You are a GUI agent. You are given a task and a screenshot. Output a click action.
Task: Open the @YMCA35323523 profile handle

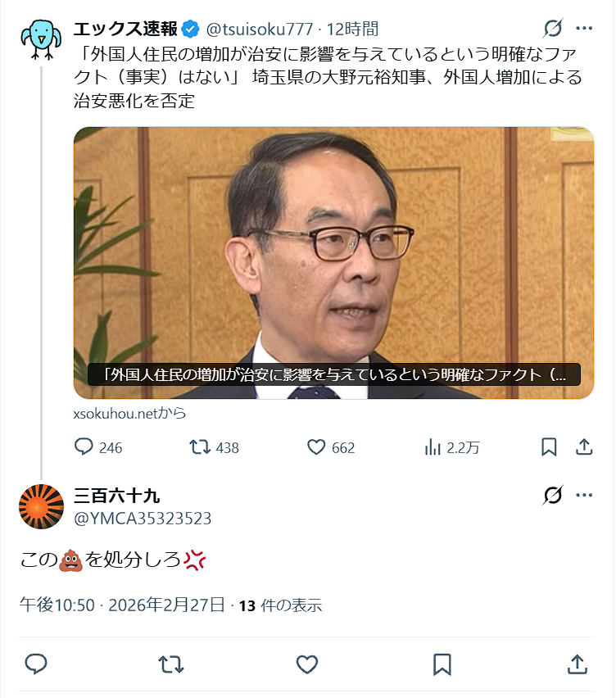(x=143, y=519)
